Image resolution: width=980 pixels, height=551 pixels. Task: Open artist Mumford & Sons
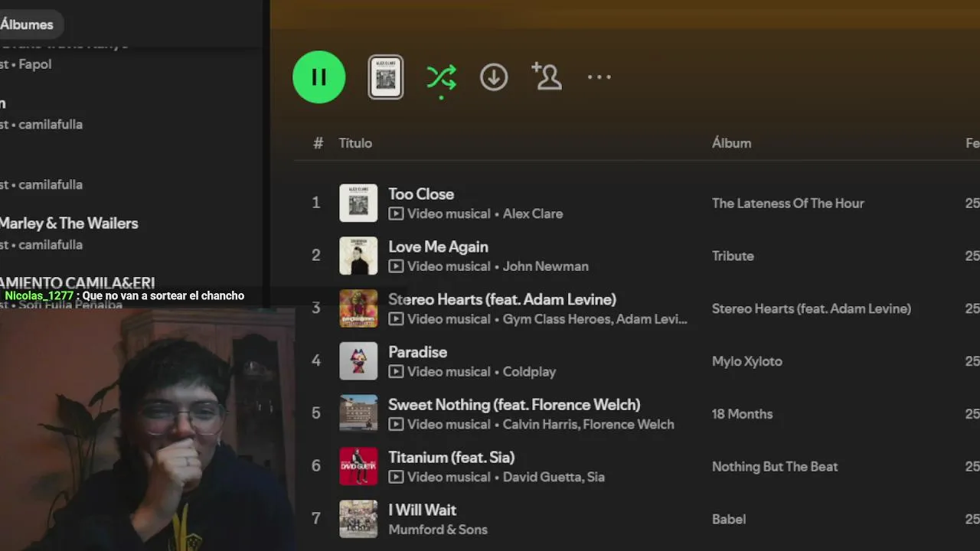click(x=438, y=530)
